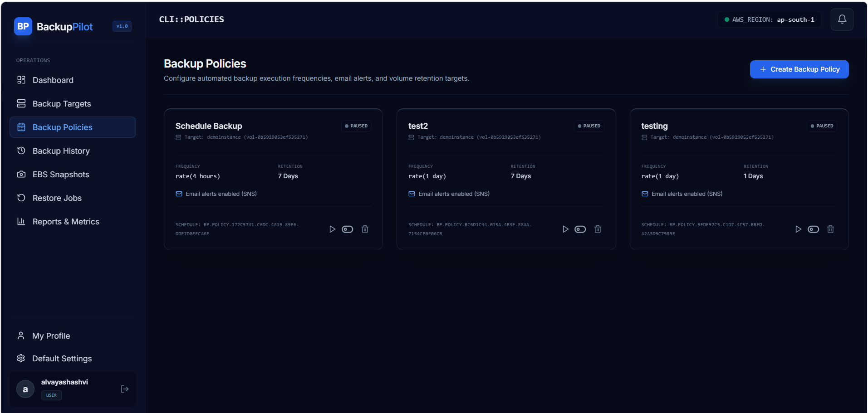
Task: Go to Backup Targets page
Action: (73, 104)
